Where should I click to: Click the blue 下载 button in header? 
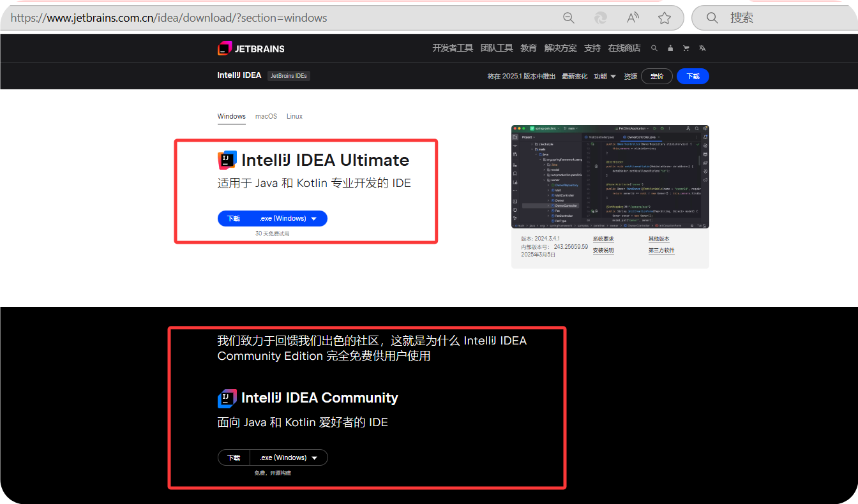pos(693,77)
